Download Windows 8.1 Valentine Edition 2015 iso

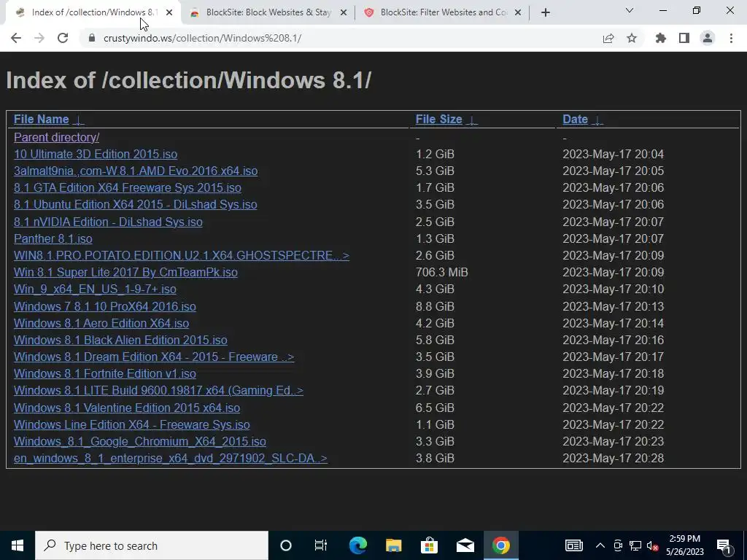pos(127,408)
